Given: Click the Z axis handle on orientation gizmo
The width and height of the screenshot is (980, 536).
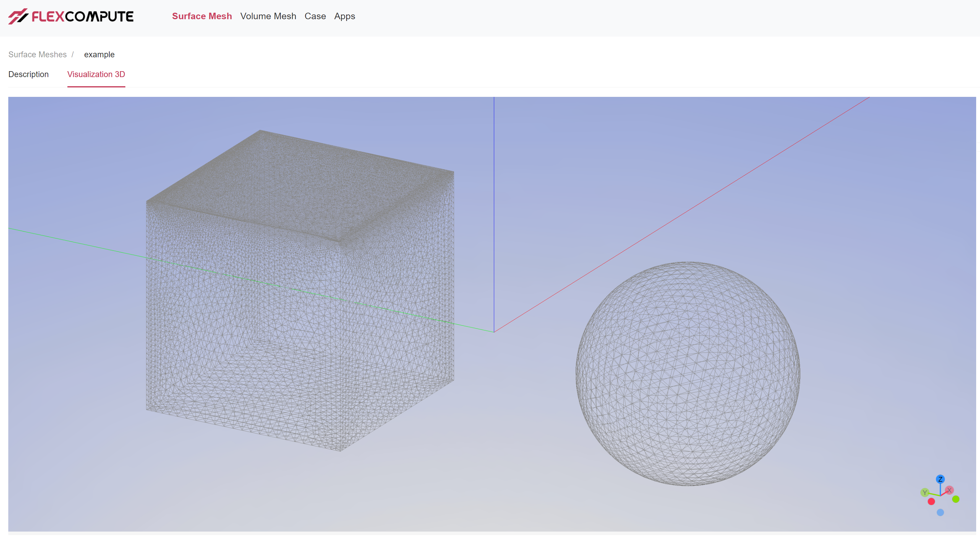Looking at the screenshot, I should coord(940,479).
